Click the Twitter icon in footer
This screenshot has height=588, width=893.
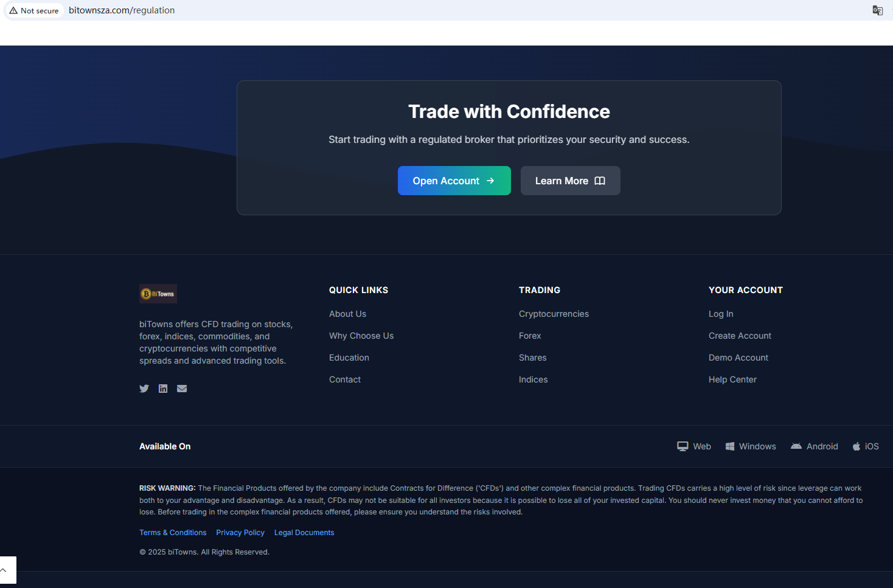pos(144,389)
